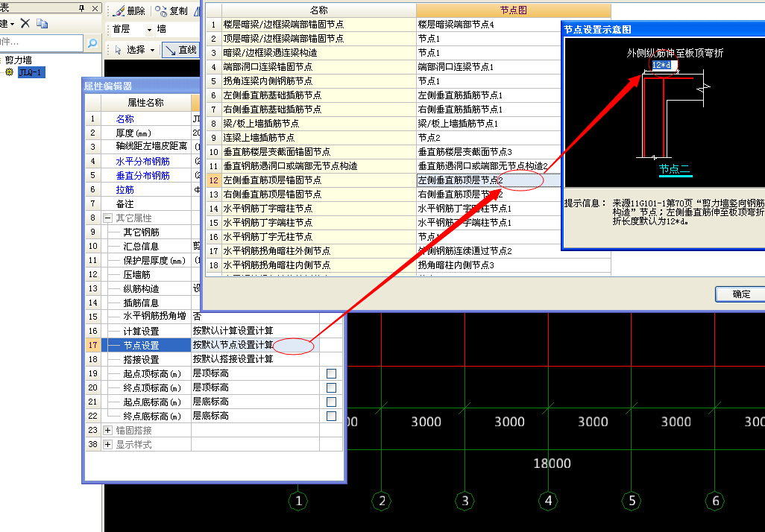Open the 首层 floor dropdown
Screen dimensions: 765x532
pos(149,30)
